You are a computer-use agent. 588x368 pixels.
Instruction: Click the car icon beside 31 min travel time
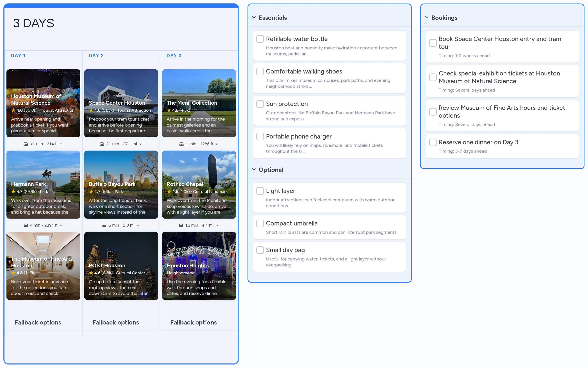coord(102,144)
